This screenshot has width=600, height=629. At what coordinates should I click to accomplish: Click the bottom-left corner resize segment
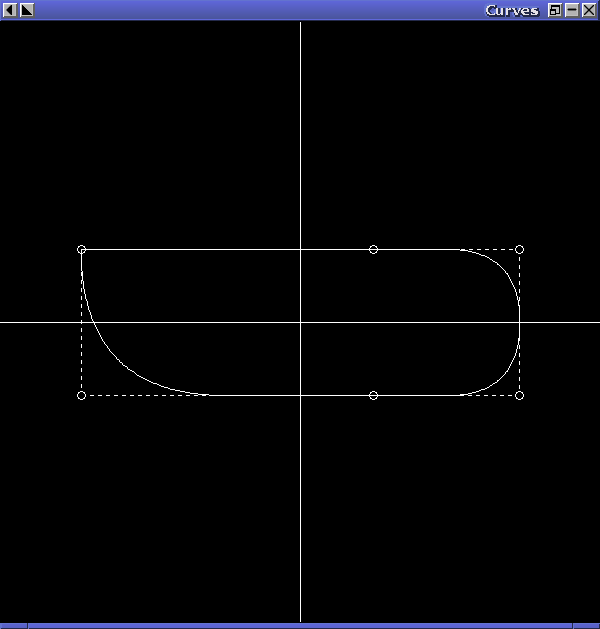[x=13, y=626]
